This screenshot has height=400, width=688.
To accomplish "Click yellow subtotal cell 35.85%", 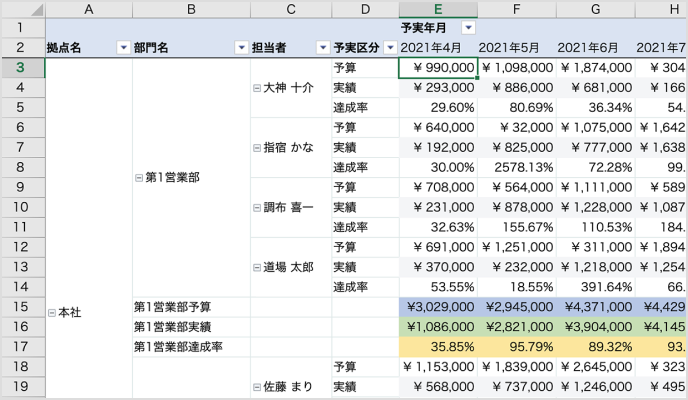I will [438, 347].
